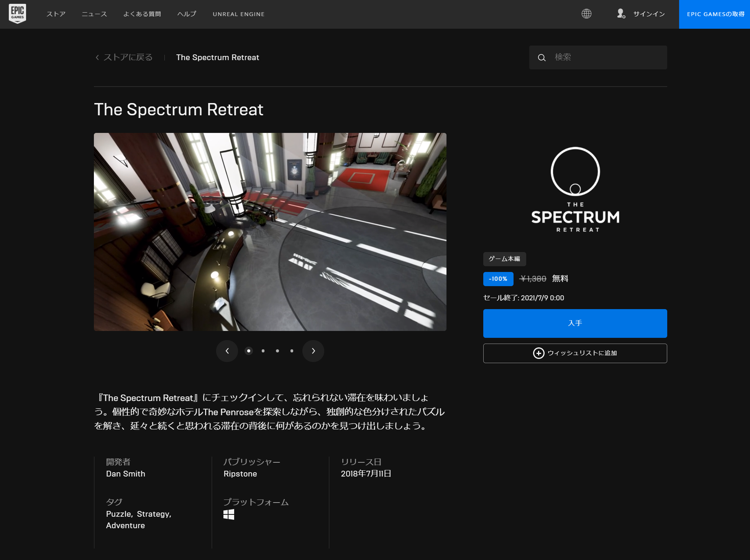Image resolution: width=750 pixels, height=560 pixels.
Task: Click the back arrow next to ストアに戻る
Action: 97,57
